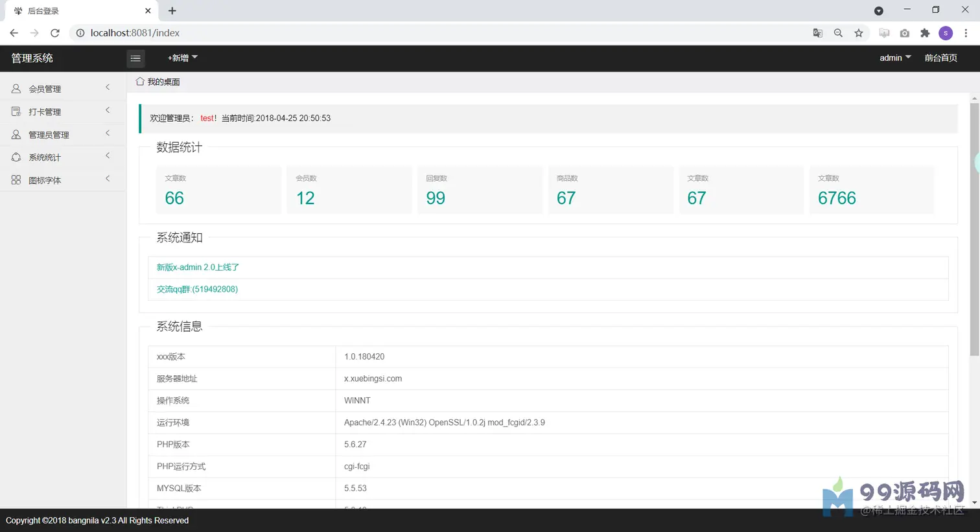The width and height of the screenshot is (980, 532).
Task: Close the 后台登录 browser tab
Action: click(148, 11)
